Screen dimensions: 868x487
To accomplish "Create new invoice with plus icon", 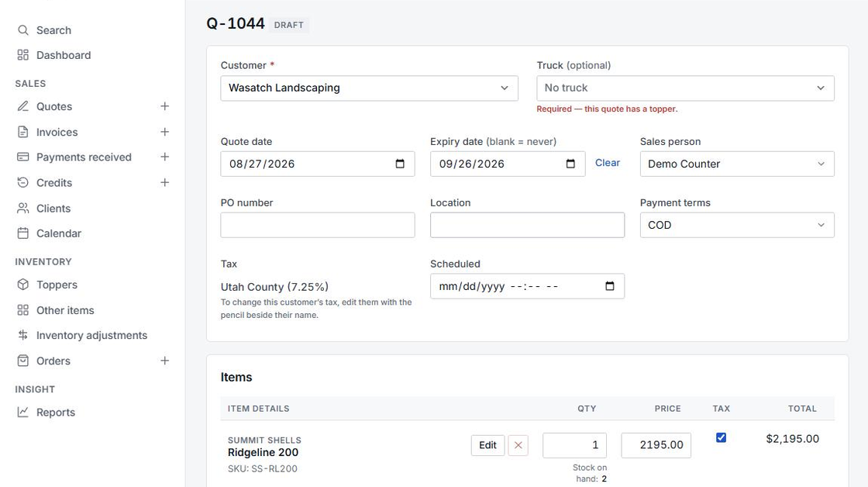I will click(164, 132).
